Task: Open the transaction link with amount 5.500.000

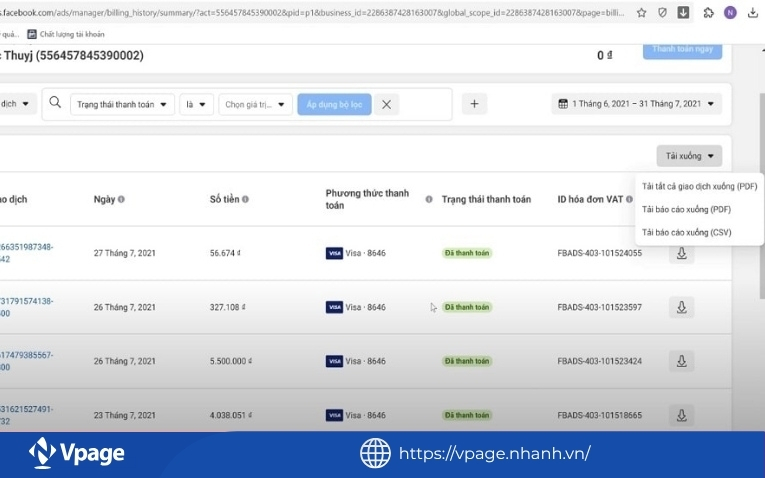Action: coord(26,361)
